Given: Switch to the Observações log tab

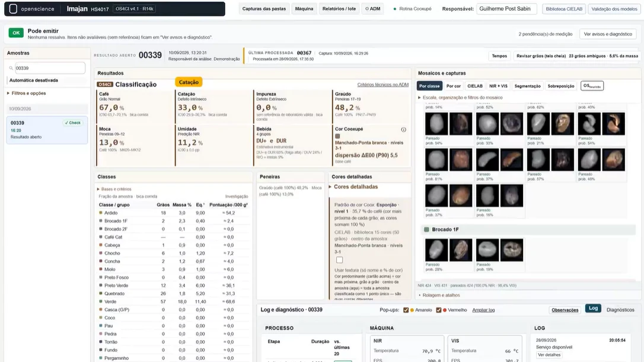Looking at the screenshot, I should [x=565, y=310].
